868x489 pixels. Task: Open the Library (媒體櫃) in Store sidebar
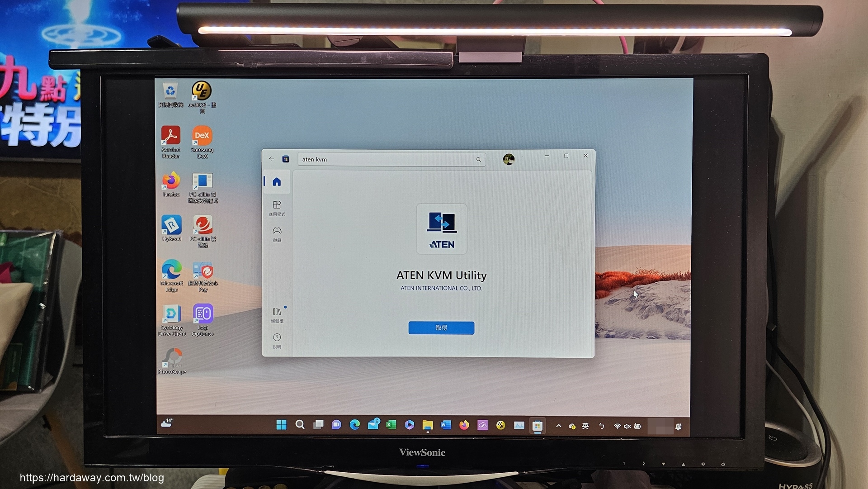coord(277,315)
